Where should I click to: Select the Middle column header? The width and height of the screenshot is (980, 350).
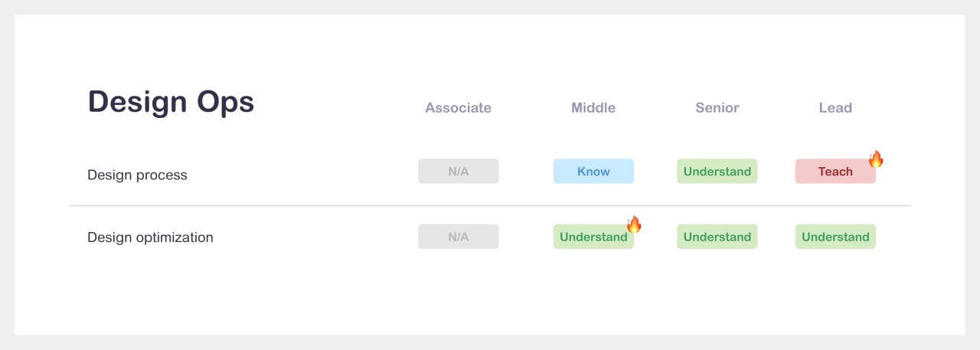pos(593,108)
